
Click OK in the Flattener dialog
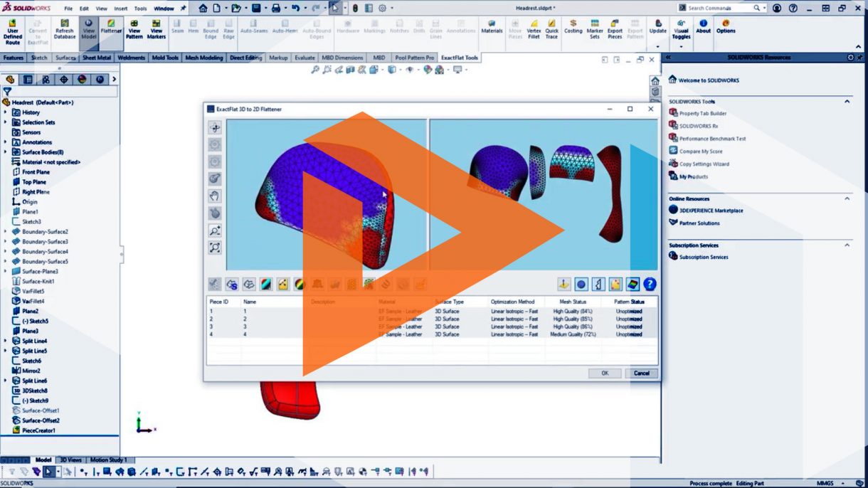tap(605, 373)
